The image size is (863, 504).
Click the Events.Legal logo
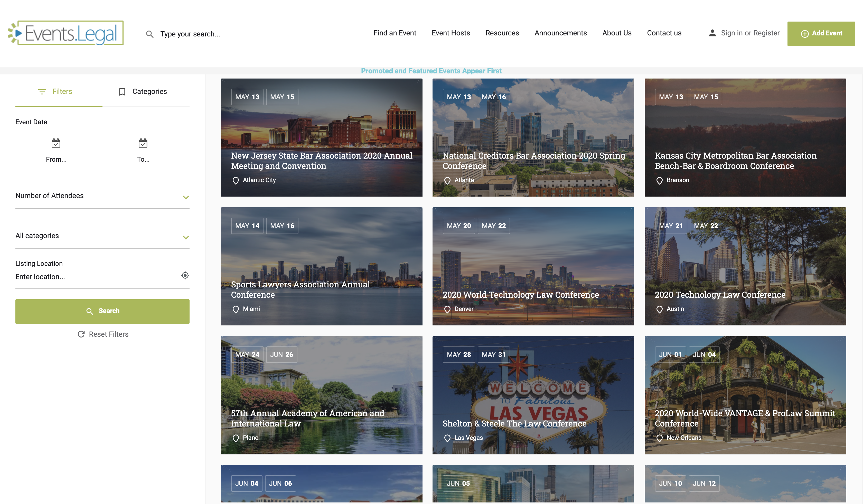pos(66,33)
